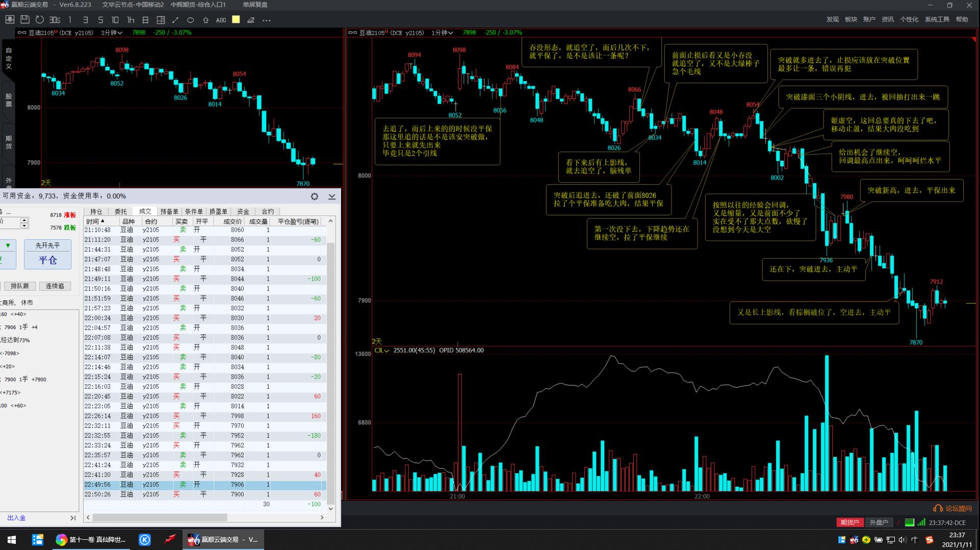Open the Windows Start menu
The width and height of the screenshot is (980, 550).
[12, 539]
